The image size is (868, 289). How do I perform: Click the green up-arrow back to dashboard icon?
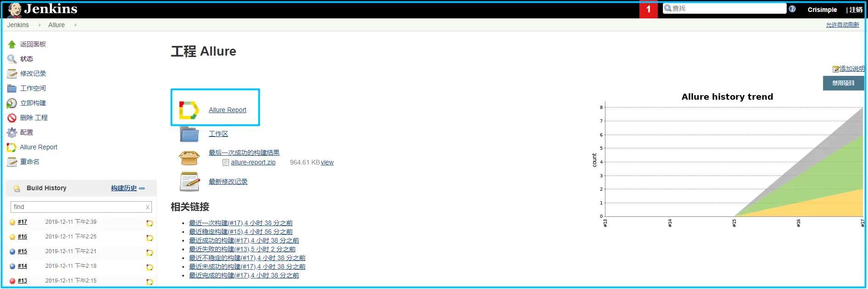click(12, 44)
